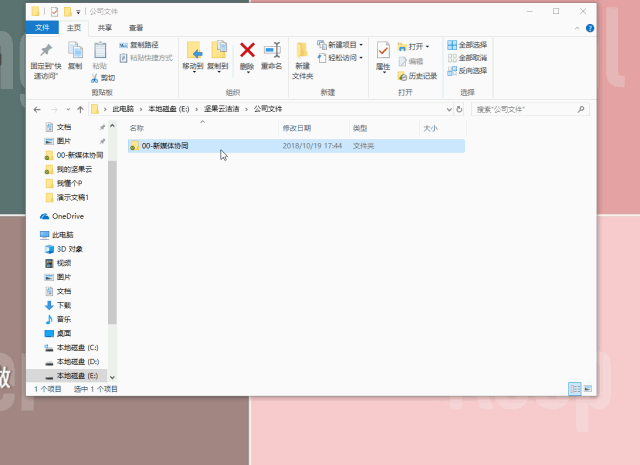Collapse the ribbon with chevron

coord(577,28)
